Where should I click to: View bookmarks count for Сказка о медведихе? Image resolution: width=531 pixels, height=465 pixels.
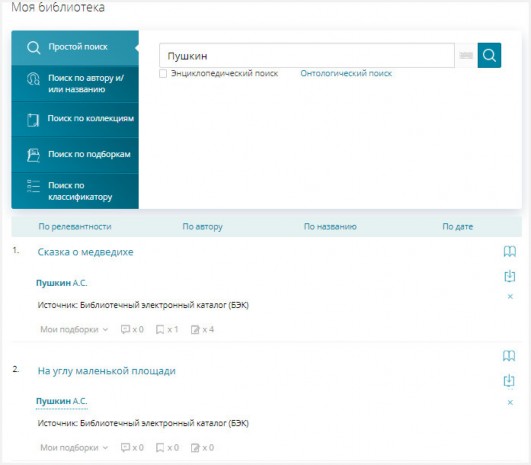coord(167,329)
